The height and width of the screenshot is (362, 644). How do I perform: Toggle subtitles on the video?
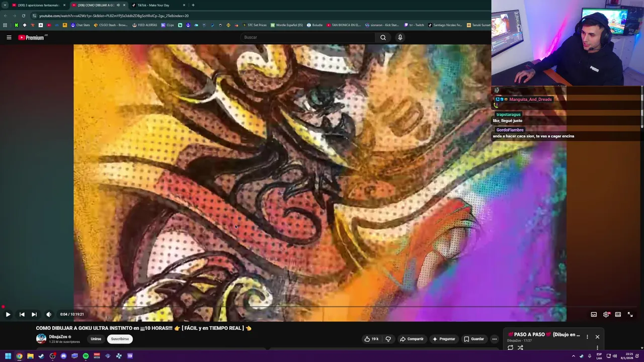(x=594, y=314)
